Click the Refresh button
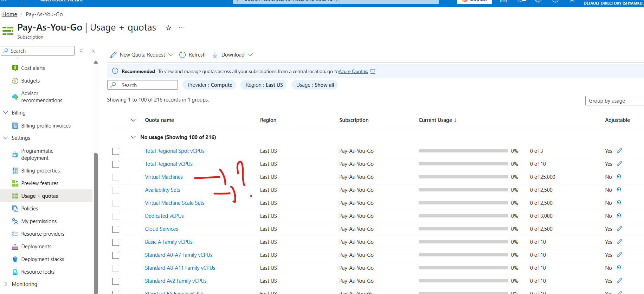 point(192,55)
